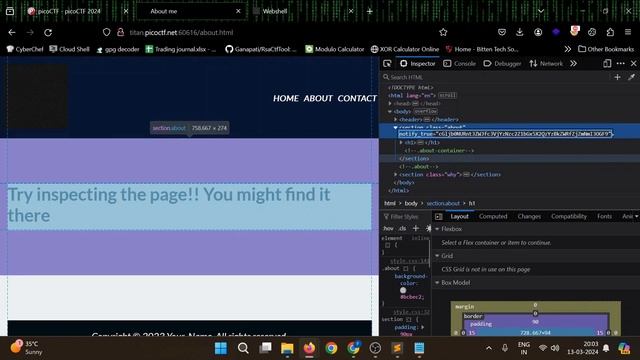Screen dimensions: 640x360
Task: Toggle selector highlighter for section rule
Action: 408,319
